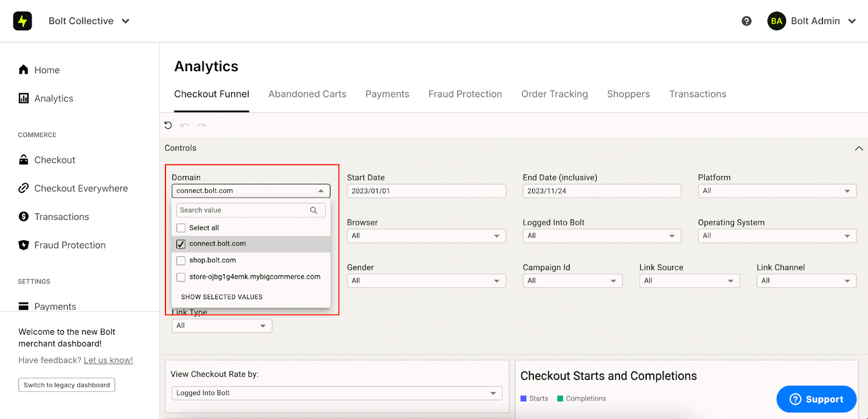Click SHOW SELECTED VALUES in domain list
The width and height of the screenshot is (868, 419).
click(222, 297)
